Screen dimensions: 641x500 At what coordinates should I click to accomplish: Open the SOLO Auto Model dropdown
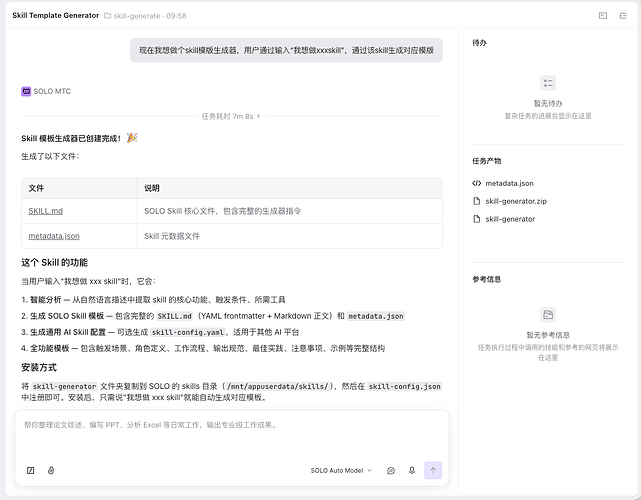pos(341,471)
